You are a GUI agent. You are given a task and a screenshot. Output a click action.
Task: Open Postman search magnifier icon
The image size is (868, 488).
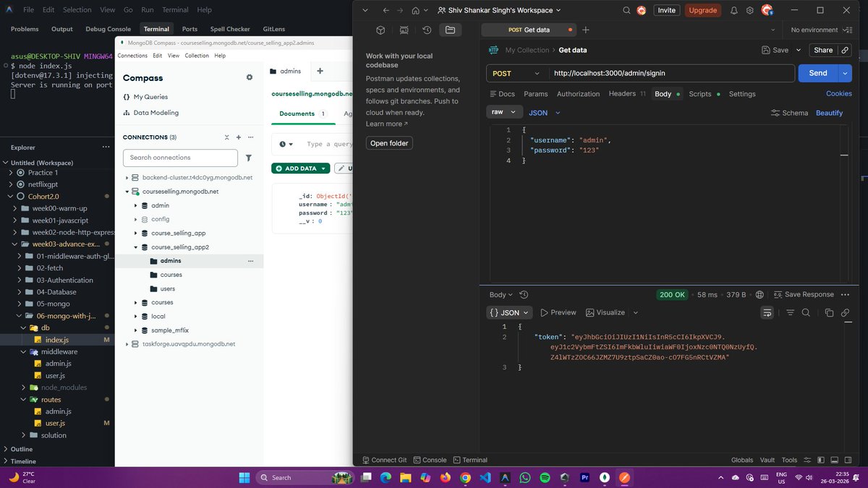626,10
